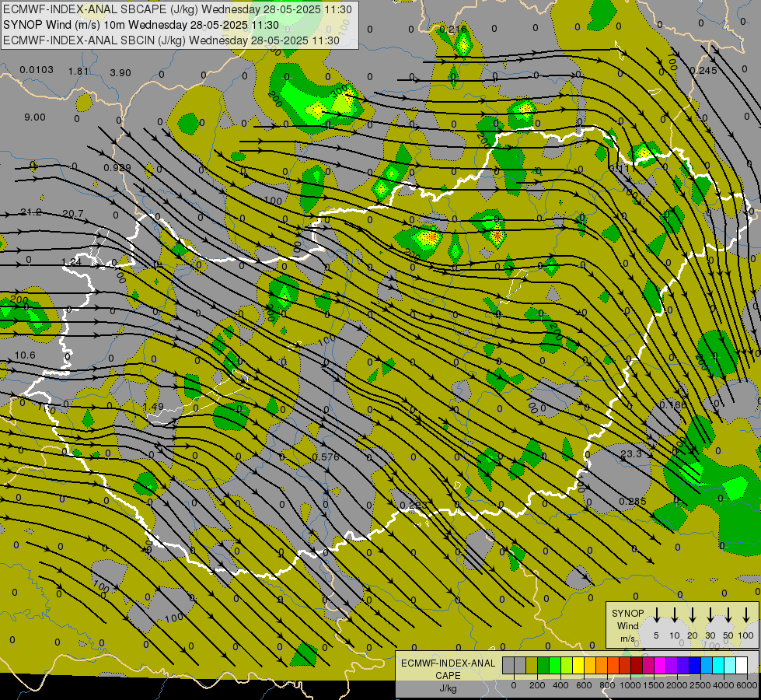Screen dimensions: 761x700
Task: Click the 1.24 value on the map
Action: pos(72,262)
